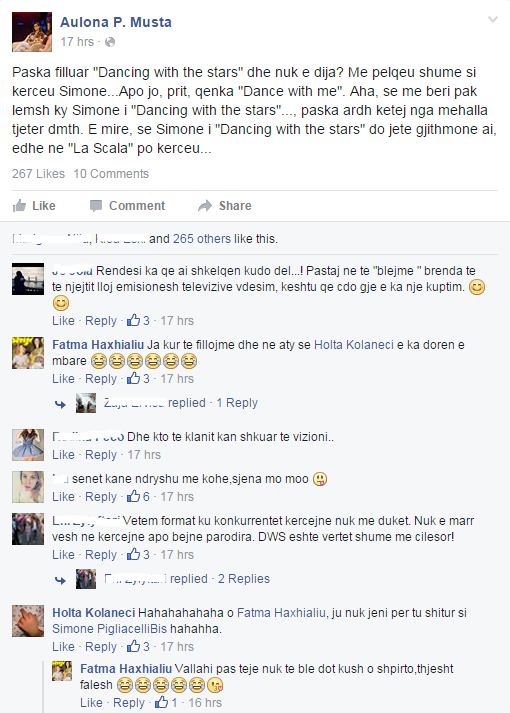Expand the 1 Reply thread under Fatma's comment
Viewport: 510px width, 713px height.
(x=237, y=403)
